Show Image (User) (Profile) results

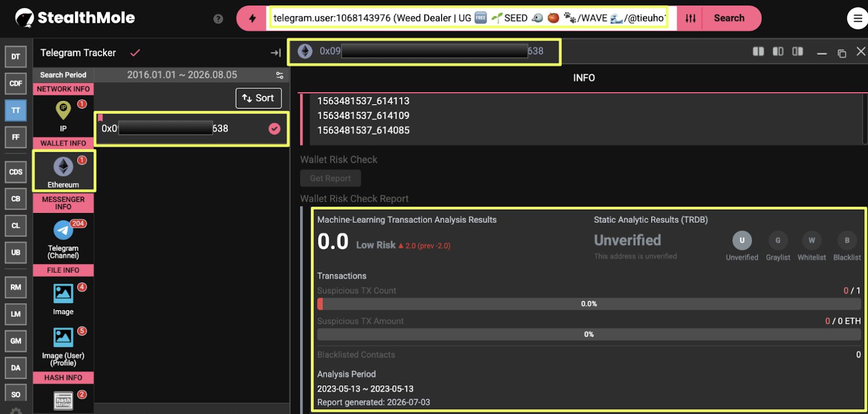(x=63, y=346)
